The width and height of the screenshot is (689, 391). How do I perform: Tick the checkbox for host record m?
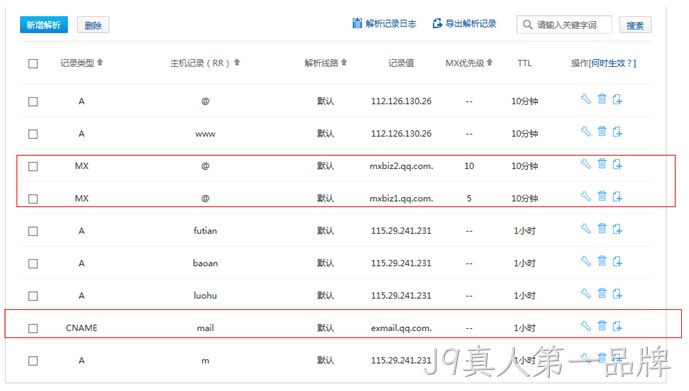(33, 361)
